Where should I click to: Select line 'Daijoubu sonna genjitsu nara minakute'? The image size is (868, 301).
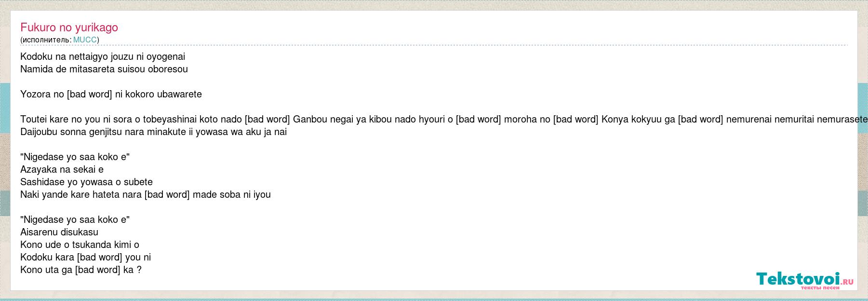[x=154, y=132]
